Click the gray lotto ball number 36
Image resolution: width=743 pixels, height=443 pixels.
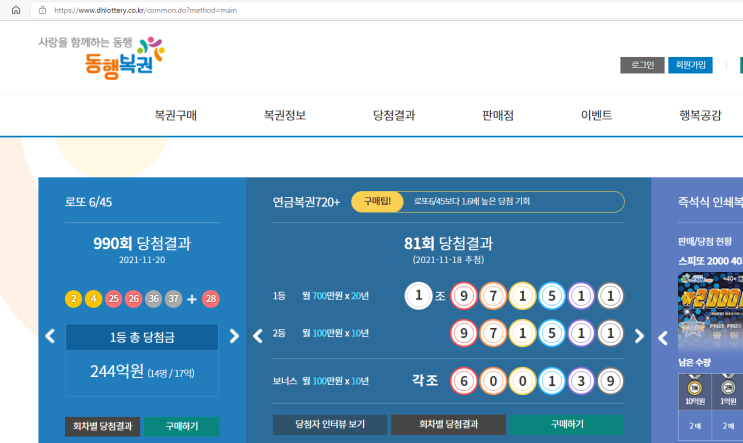154,299
